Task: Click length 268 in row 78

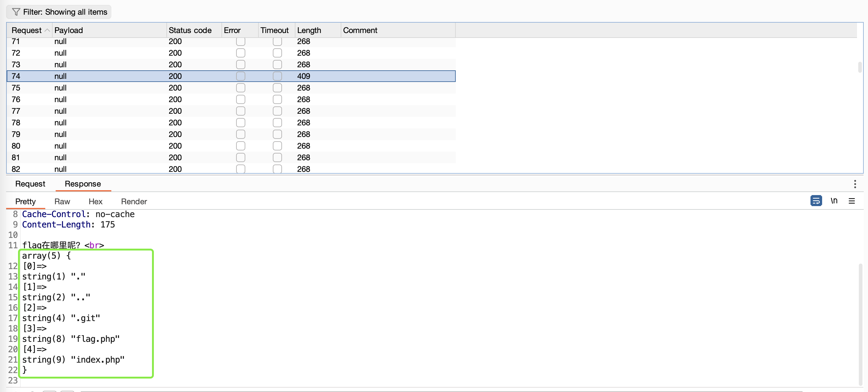Action: (x=303, y=123)
